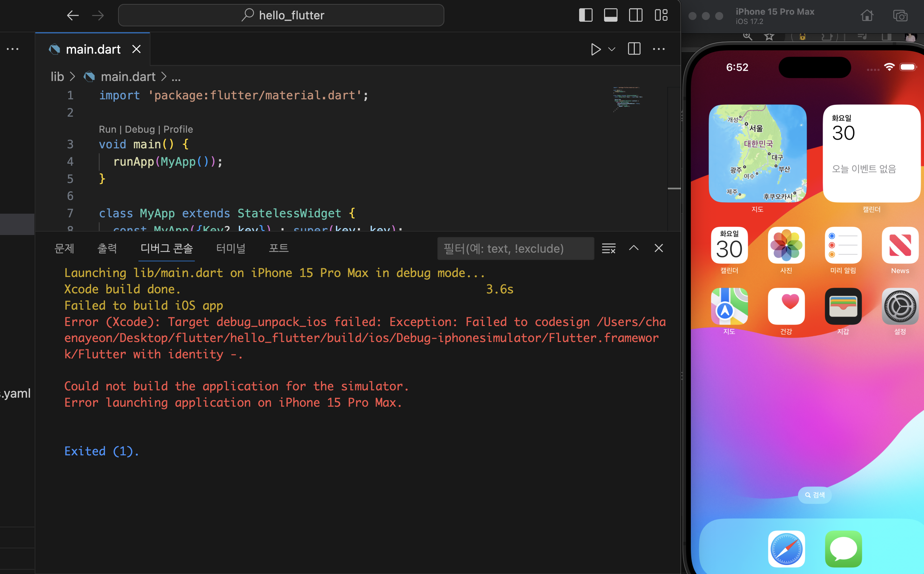Switch to the 터미널 panel tab
The height and width of the screenshot is (574, 924).
tap(230, 248)
